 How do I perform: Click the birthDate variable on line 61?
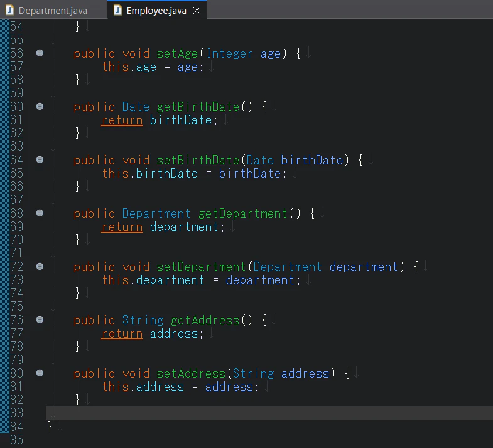[x=180, y=120]
